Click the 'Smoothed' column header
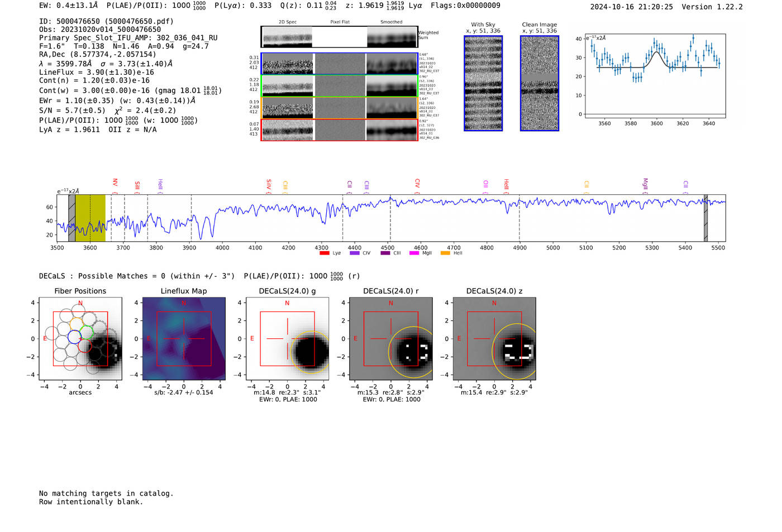This screenshot has height=532, width=782. click(x=391, y=22)
